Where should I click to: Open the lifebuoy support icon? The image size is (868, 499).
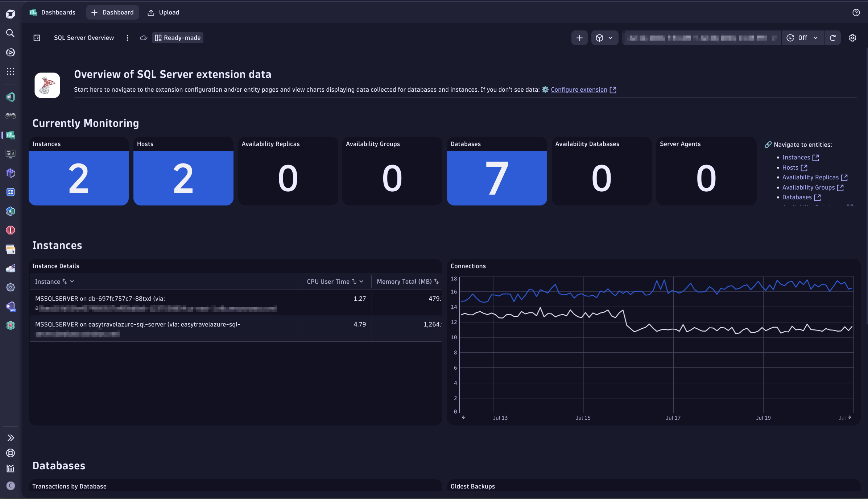click(x=11, y=453)
